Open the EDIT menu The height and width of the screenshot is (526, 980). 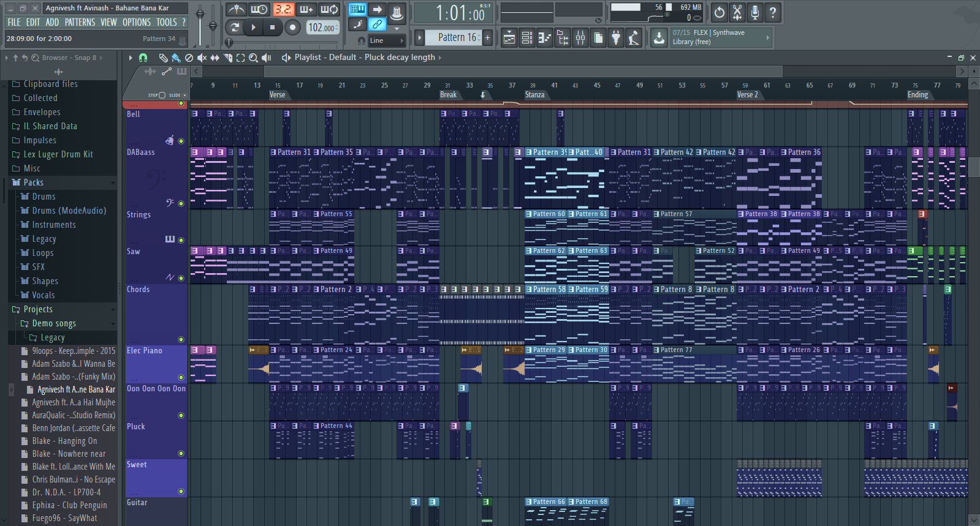pos(33,22)
